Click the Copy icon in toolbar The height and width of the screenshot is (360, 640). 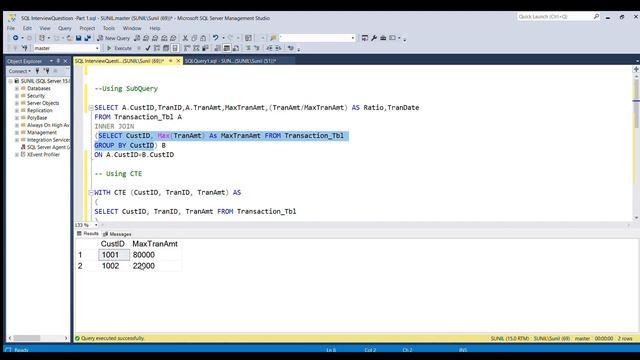pos(194,38)
